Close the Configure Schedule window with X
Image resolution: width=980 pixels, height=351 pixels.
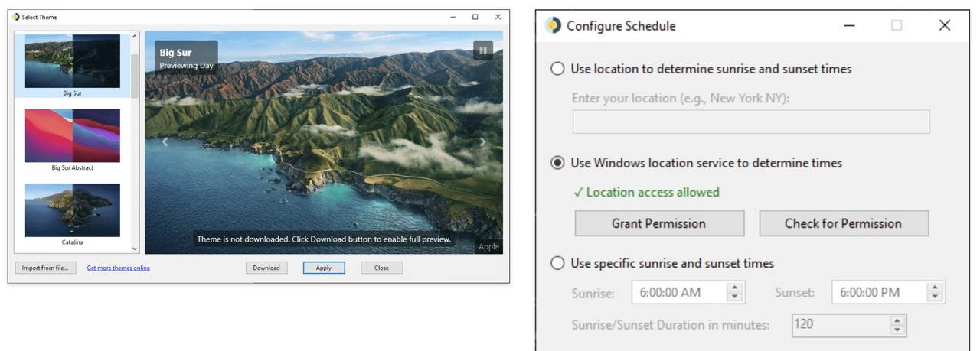coord(945,25)
